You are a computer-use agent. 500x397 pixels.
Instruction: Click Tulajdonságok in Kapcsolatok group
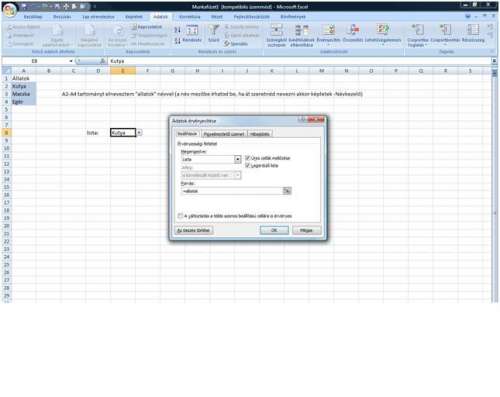(x=149, y=35)
